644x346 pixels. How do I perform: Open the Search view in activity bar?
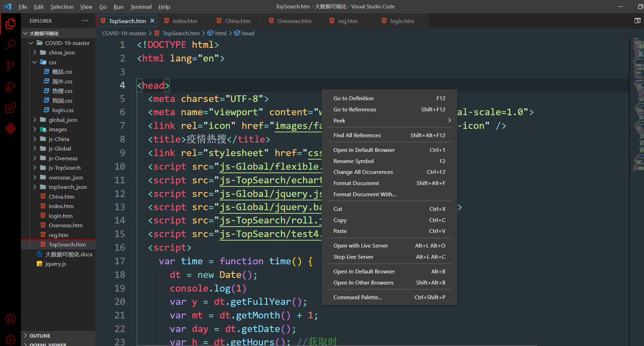tap(10, 45)
